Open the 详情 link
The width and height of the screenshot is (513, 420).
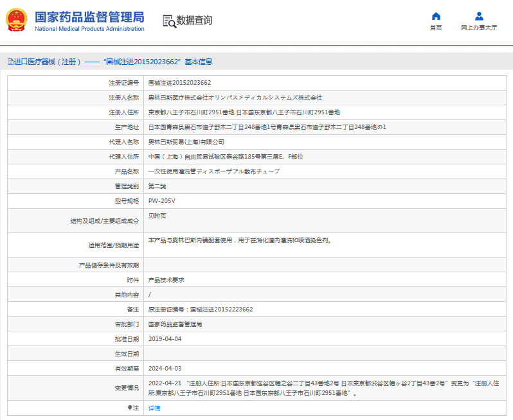point(154,408)
